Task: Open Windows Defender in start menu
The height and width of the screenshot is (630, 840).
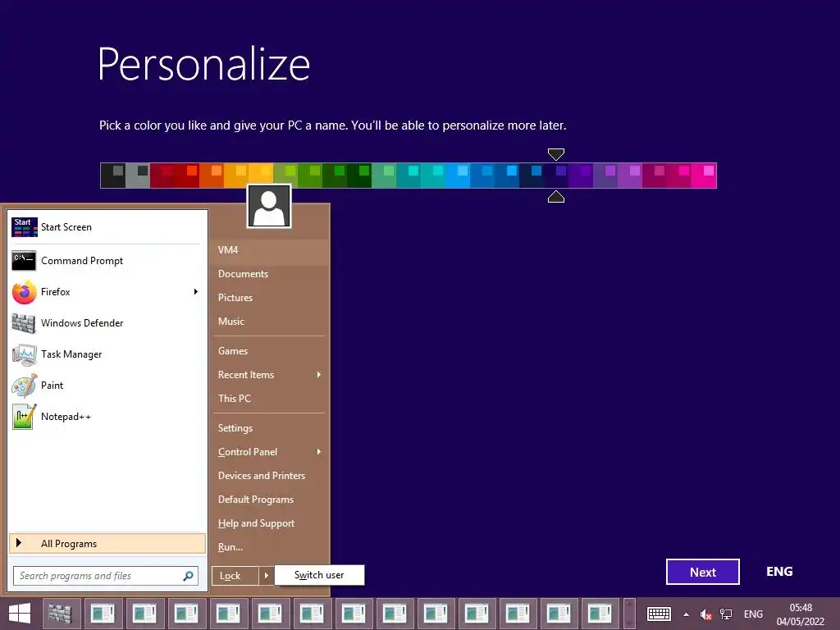Action: (107, 323)
